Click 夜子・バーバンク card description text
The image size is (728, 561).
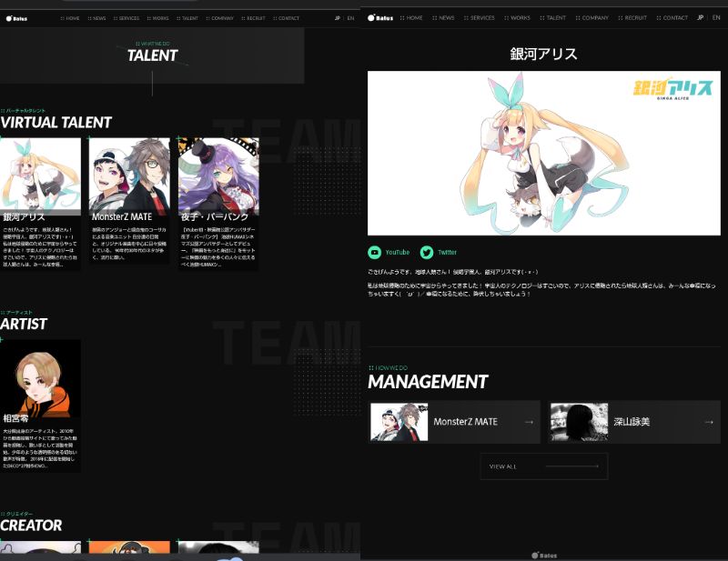point(218,247)
